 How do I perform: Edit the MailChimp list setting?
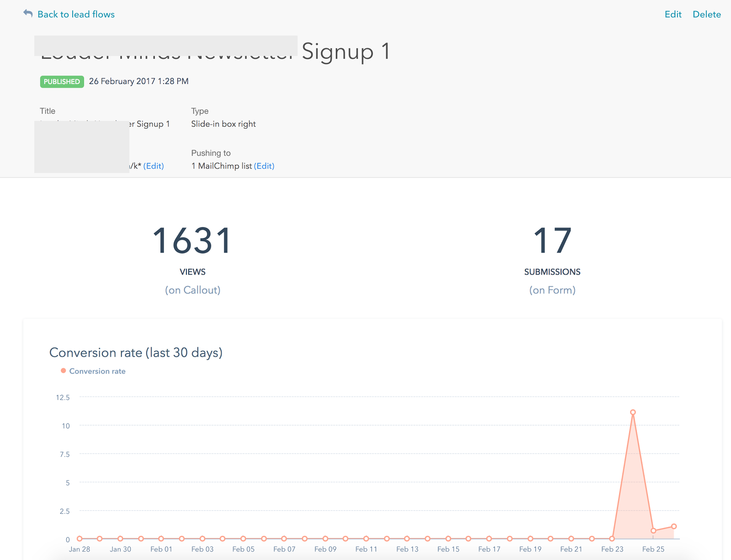click(264, 166)
